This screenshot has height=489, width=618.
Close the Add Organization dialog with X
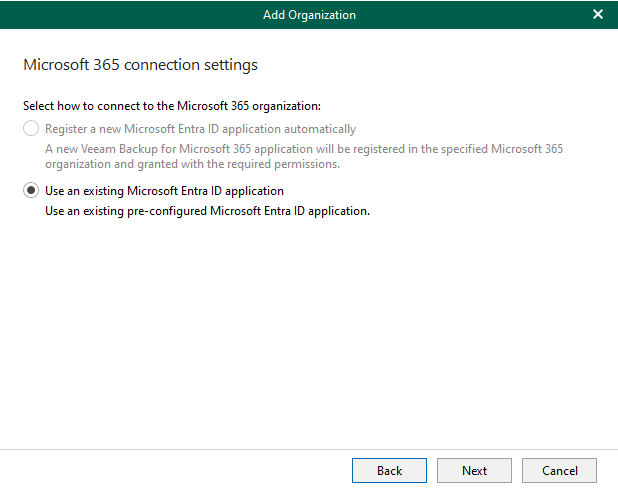pyautogui.click(x=598, y=15)
